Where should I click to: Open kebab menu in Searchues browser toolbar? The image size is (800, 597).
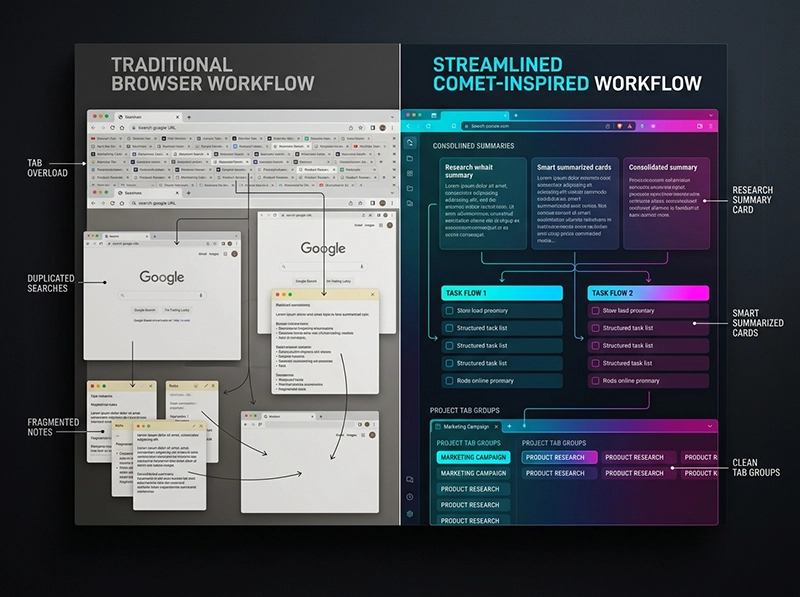pos(392,203)
